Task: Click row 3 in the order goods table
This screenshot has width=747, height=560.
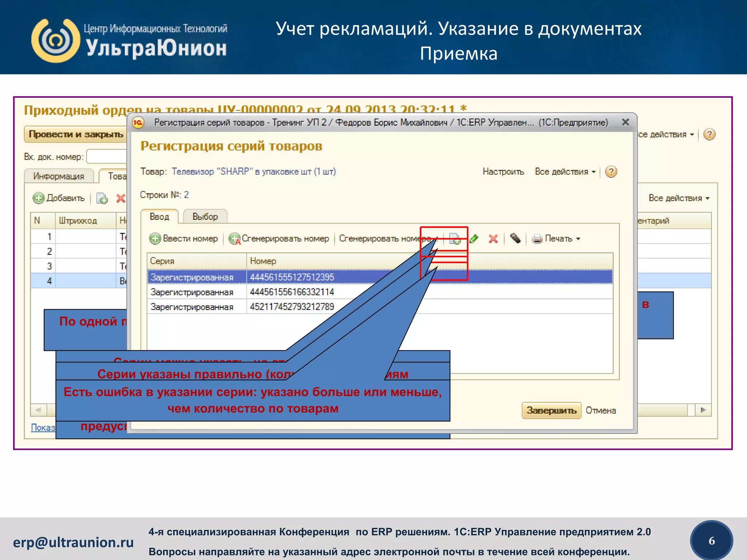Action: (79, 266)
